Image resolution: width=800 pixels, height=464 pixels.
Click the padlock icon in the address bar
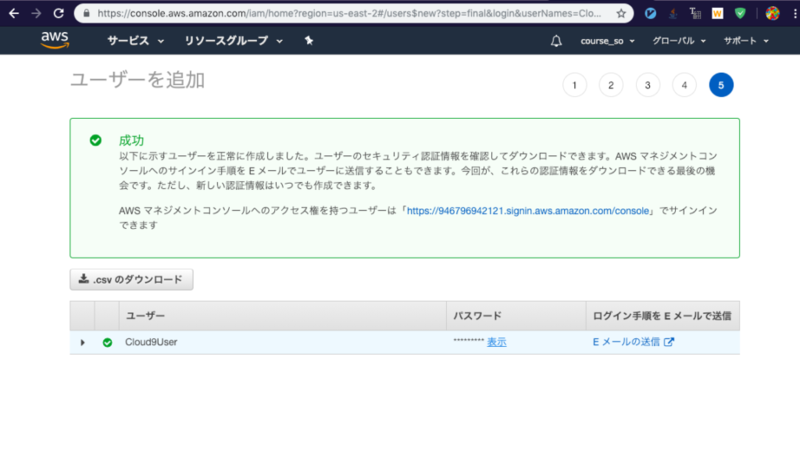pos(86,13)
